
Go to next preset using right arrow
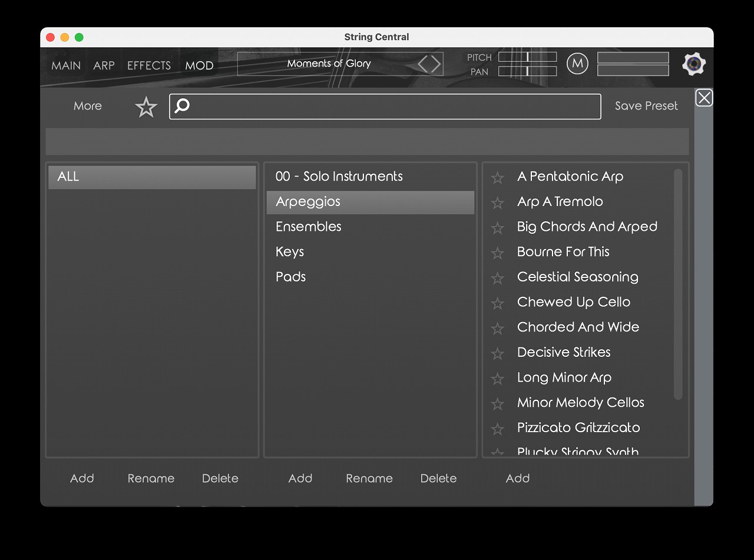click(436, 64)
